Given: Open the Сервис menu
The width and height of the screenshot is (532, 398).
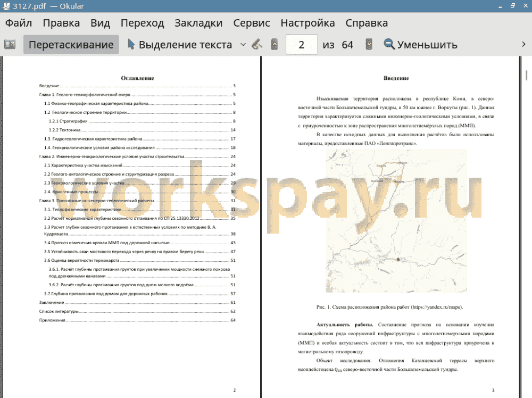Looking at the screenshot, I should (252, 23).
